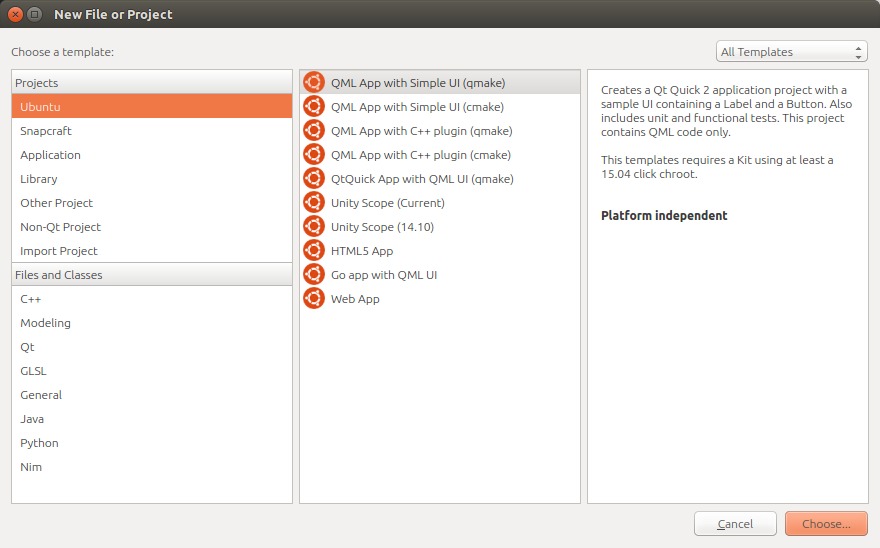Select the C++ files category
880x548 pixels.
(152, 299)
